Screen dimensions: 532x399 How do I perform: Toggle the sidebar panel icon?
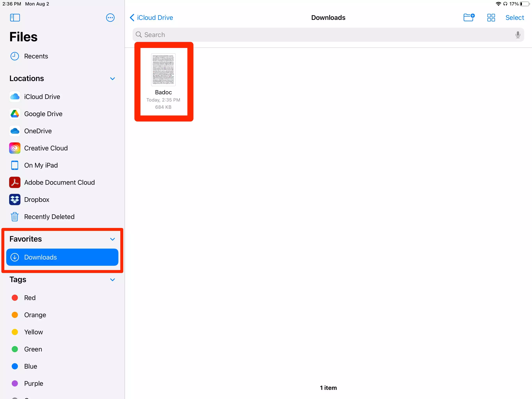(x=15, y=18)
